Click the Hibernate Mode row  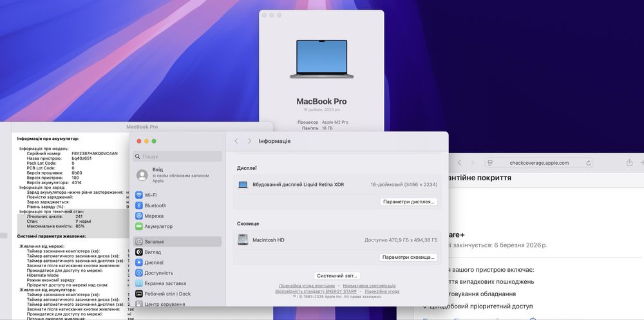point(78,275)
